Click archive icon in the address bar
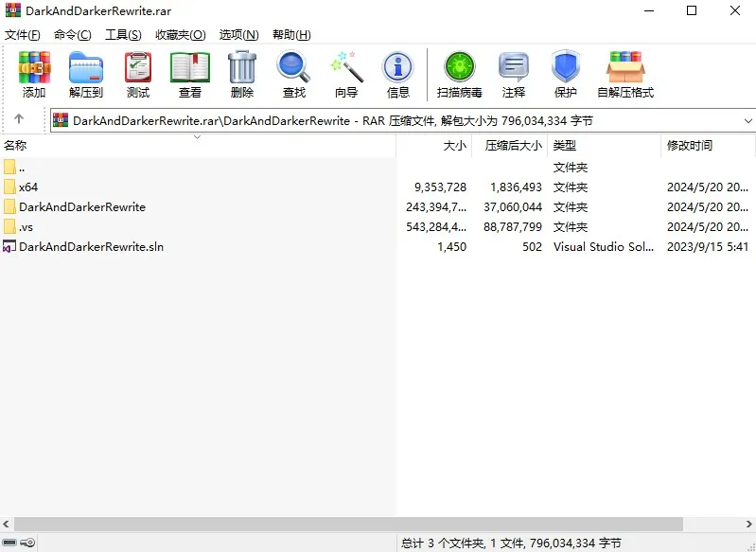The height and width of the screenshot is (552, 756). (x=61, y=120)
